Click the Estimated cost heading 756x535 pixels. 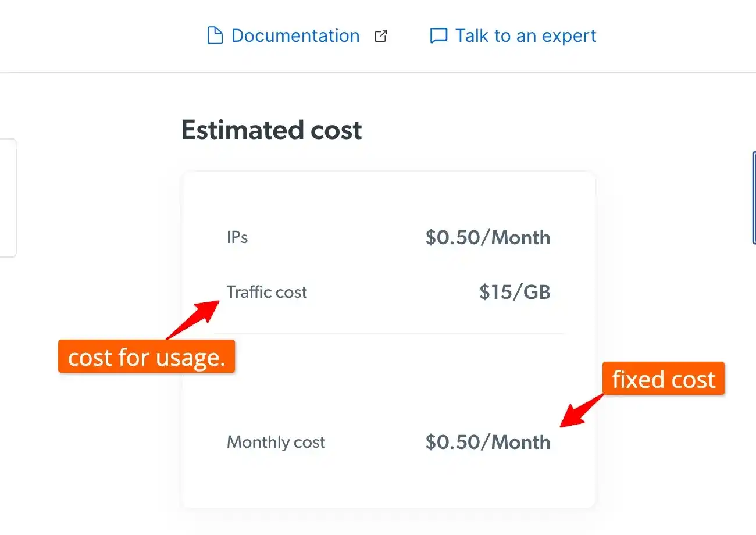click(x=272, y=130)
